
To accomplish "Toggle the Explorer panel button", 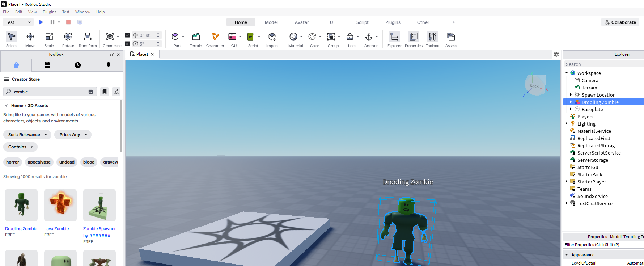I will point(394,40).
